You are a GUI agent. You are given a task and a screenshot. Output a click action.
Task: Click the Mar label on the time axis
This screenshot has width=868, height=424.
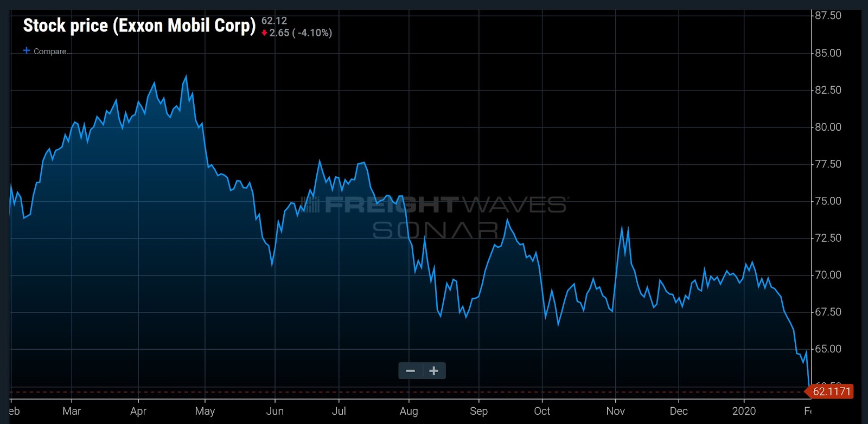point(72,411)
